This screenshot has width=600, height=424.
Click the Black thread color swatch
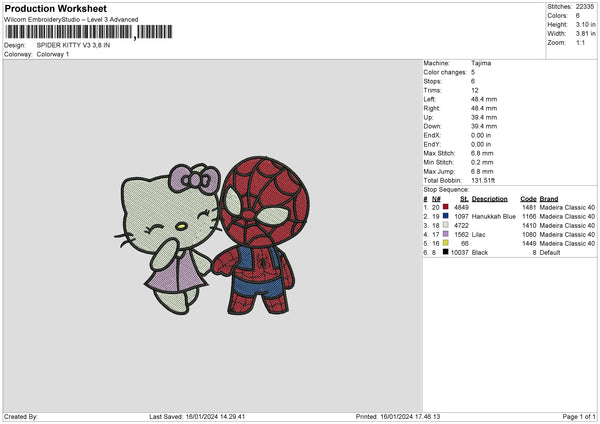pos(445,252)
